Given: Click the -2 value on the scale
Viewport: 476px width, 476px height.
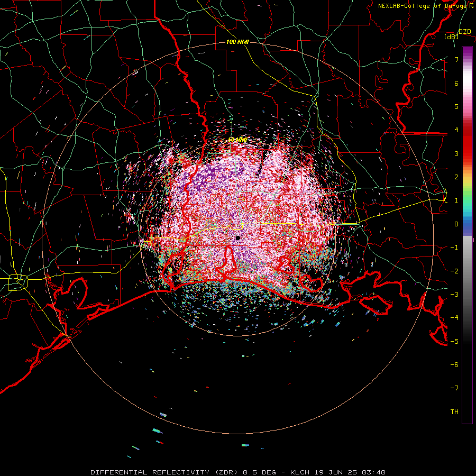Looking at the screenshot, I should [454, 271].
